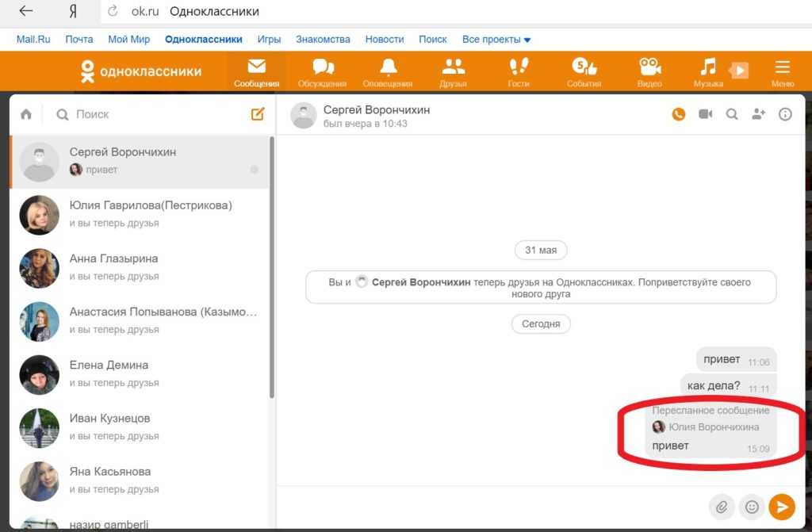Screen dimensions: 812x532
Task: Click the Поиск contacts search field
Action: (x=150, y=114)
